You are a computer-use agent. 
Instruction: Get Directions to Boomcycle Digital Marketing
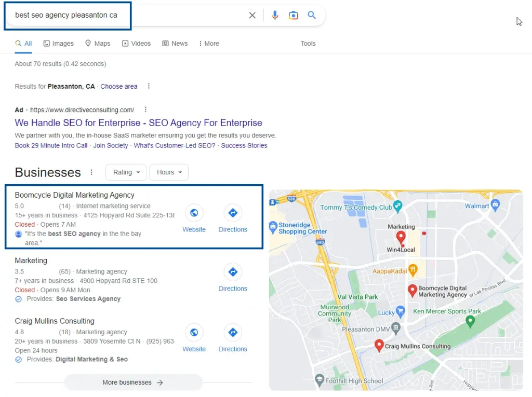point(233,213)
